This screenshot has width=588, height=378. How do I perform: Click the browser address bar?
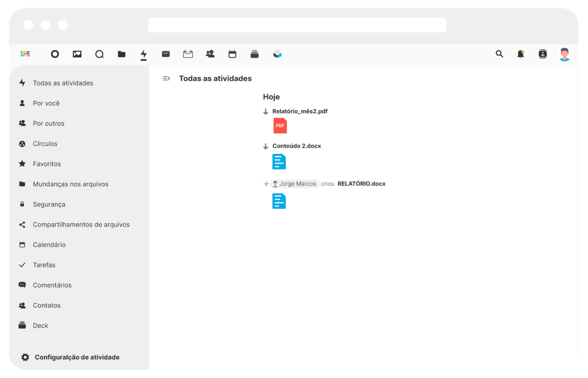tap(297, 25)
